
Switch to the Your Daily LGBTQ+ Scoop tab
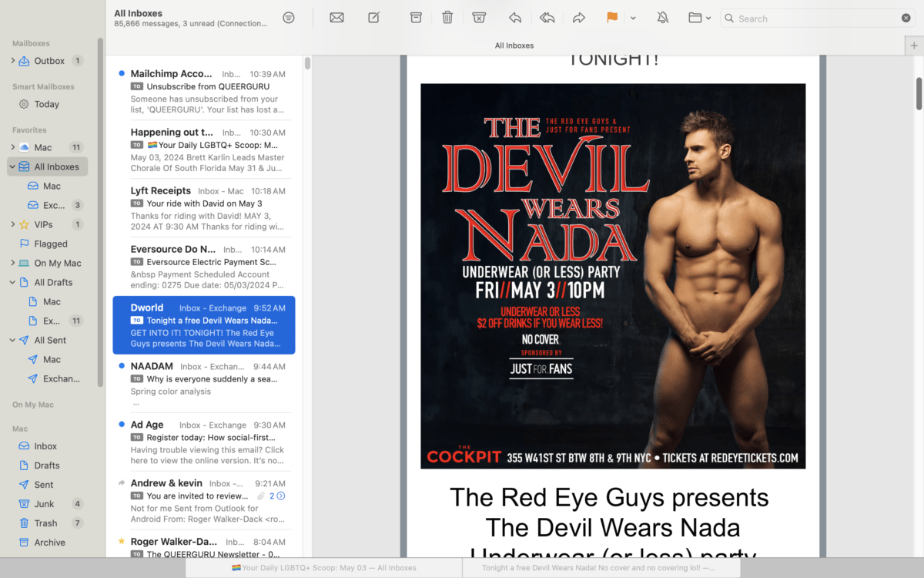tap(324, 568)
